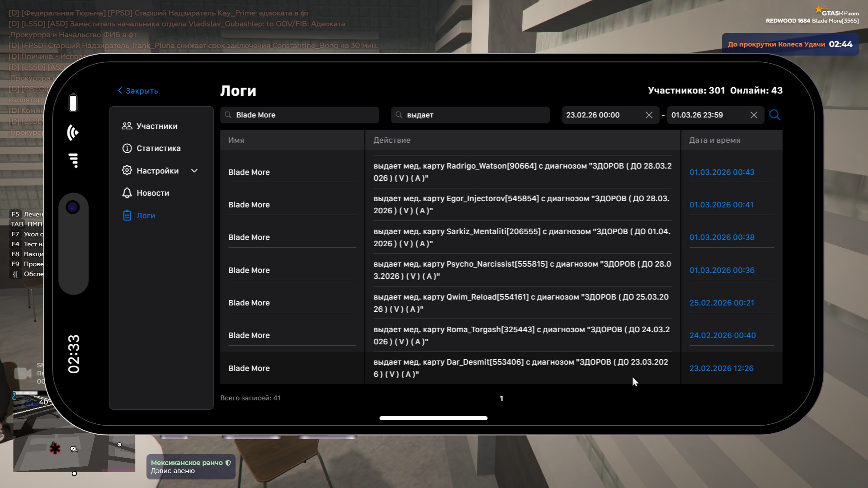Click the Blade More name search field

click(x=299, y=115)
